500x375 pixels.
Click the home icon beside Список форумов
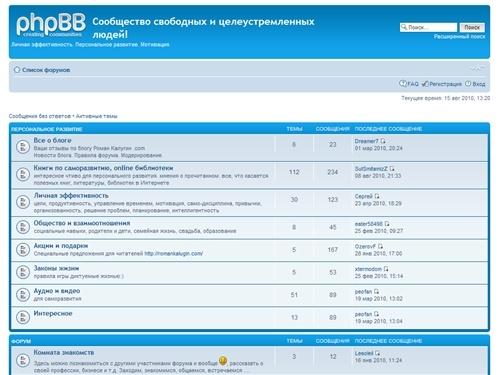pos(17,70)
